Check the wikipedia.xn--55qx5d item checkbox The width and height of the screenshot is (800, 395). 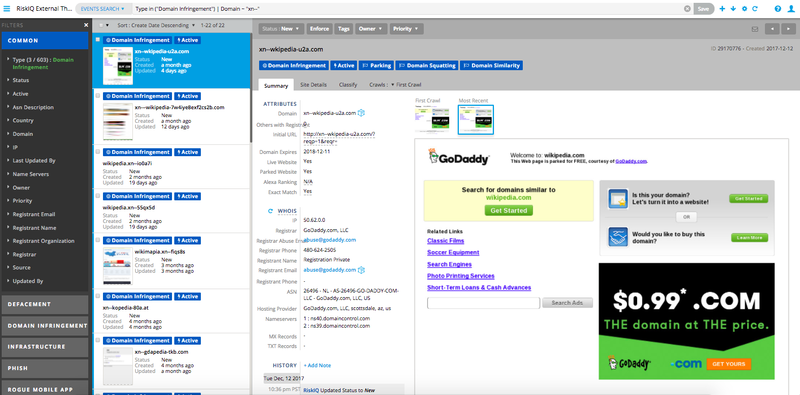pos(98,196)
